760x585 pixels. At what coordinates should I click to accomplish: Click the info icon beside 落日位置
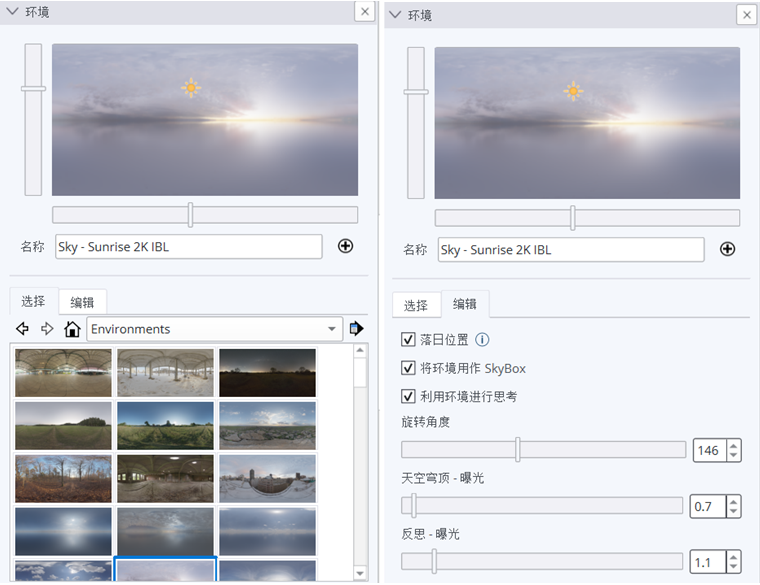click(x=482, y=340)
